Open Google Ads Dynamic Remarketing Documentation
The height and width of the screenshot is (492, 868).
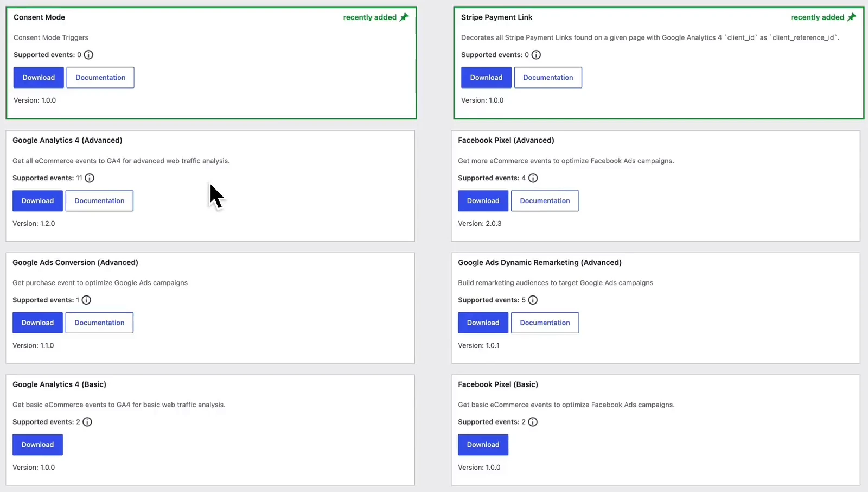[x=545, y=323]
